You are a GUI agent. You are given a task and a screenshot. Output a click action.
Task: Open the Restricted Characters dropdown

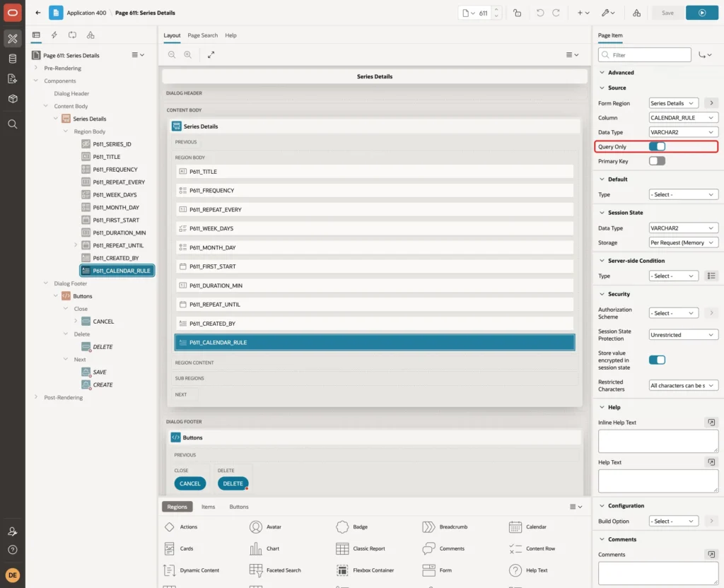click(x=683, y=385)
